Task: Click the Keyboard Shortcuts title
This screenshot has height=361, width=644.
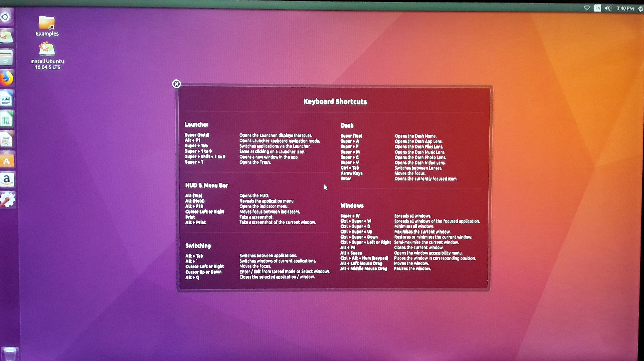Action: pyautogui.click(x=335, y=101)
